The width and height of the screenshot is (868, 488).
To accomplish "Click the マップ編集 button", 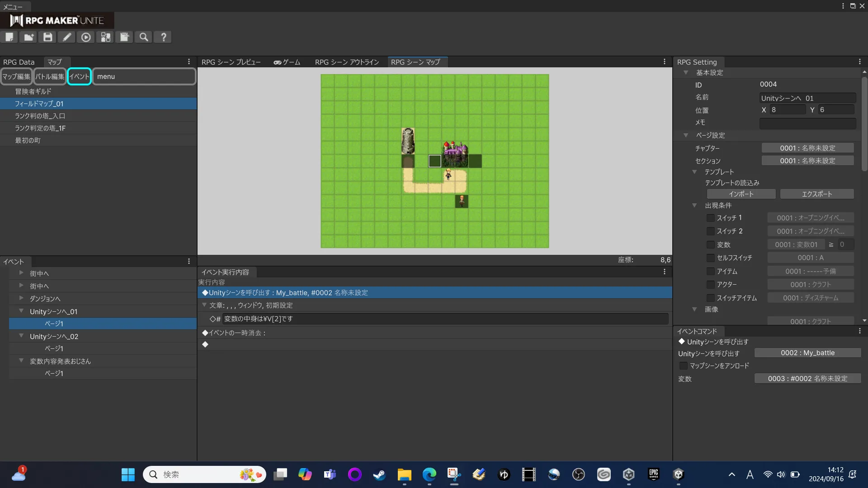I will click(x=16, y=76).
